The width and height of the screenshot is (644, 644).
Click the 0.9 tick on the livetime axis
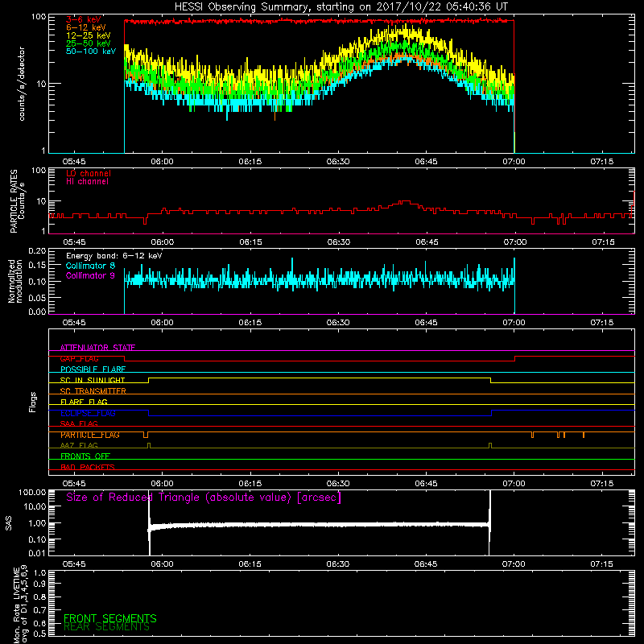point(40,584)
